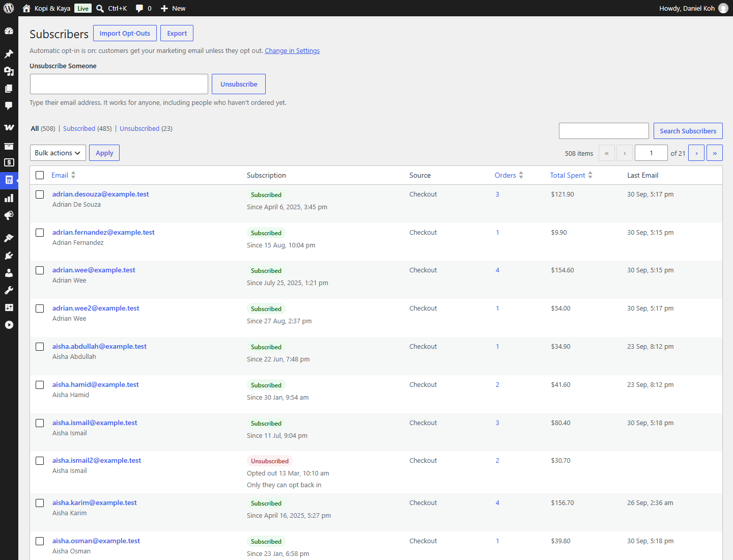
Task: Tick the checkbox for adrian.fernandez@example.test
Action: (x=40, y=233)
